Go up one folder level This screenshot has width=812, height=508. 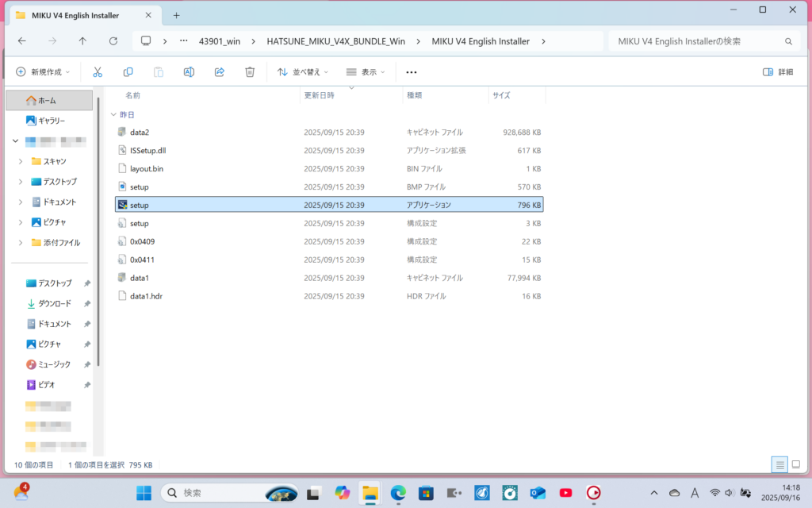pyautogui.click(x=82, y=41)
